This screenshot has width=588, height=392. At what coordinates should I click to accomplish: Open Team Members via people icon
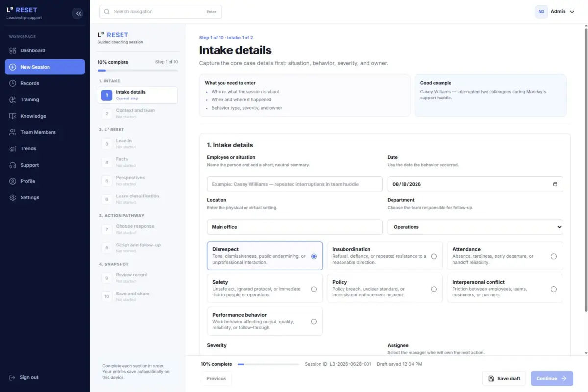pyautogui.click(x=12, y=132)
